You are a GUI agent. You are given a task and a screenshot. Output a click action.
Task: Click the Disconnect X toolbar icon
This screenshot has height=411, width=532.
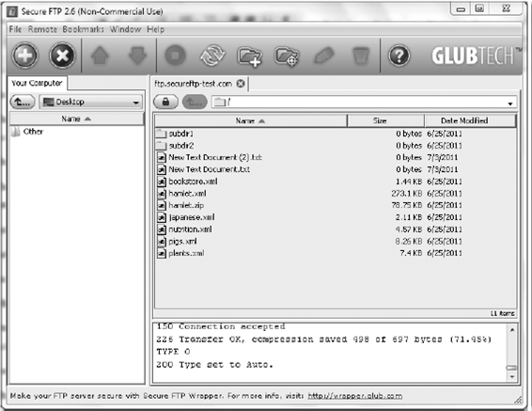62,55
